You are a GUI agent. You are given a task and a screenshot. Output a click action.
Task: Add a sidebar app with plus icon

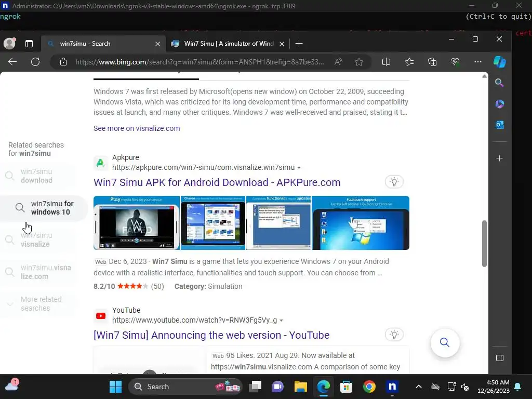[499, 158]
